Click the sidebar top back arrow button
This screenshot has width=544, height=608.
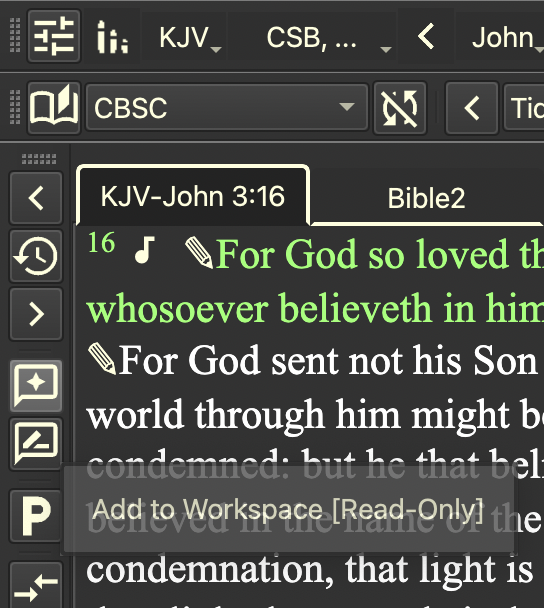click(x=36, y=198)
